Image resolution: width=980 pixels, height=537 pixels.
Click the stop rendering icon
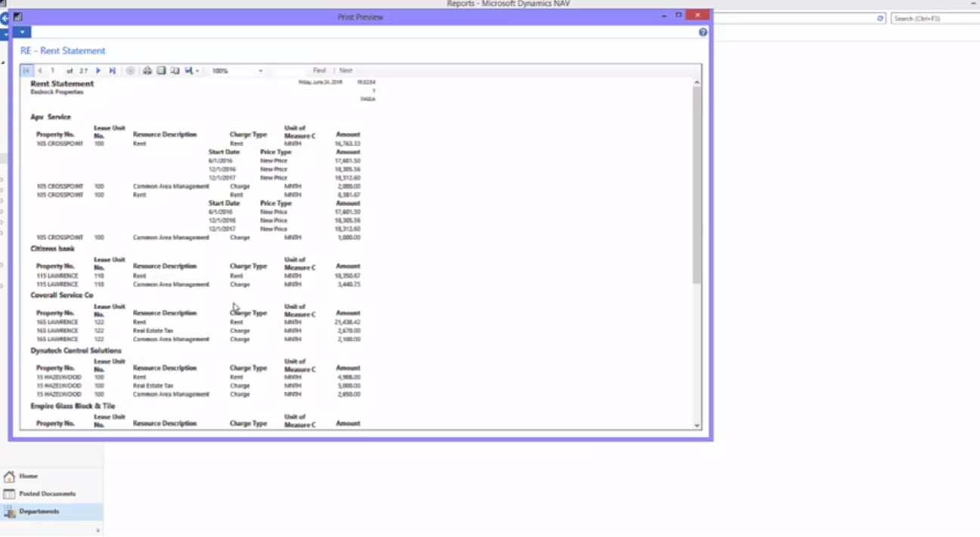[x=130, y=71]
